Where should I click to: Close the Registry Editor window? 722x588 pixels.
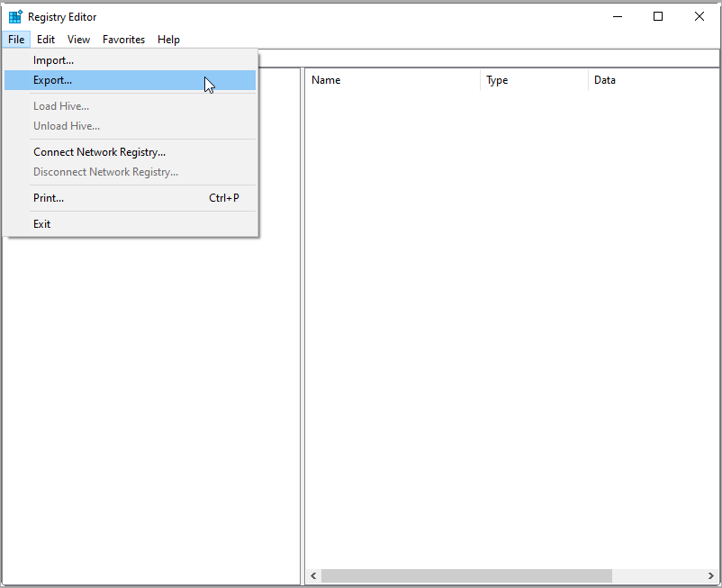tap(699, 16)
